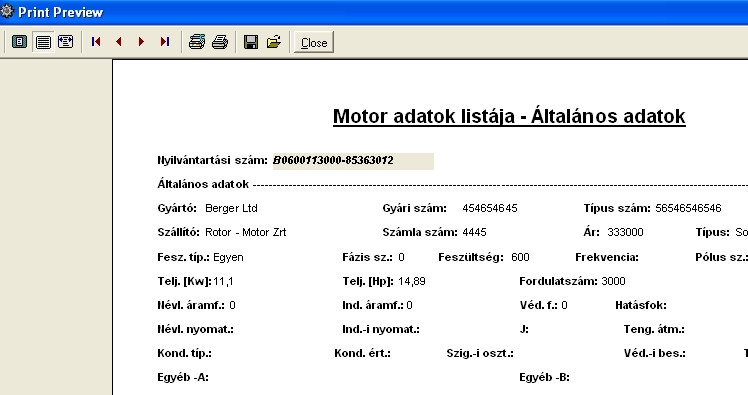Go to the first page
Image resolution: width=748 pixels, height=395 pixels.
[96, 42]
